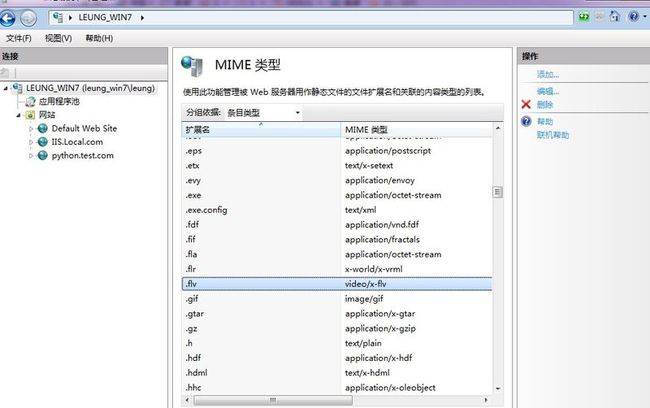Open the Help question mark icon top right
This screenshot has height=408, width=650.
pyautogui.click(x=633, y=17)
